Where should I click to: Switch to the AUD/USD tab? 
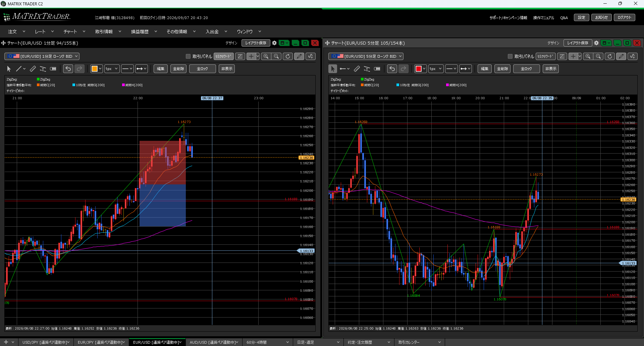214,342
